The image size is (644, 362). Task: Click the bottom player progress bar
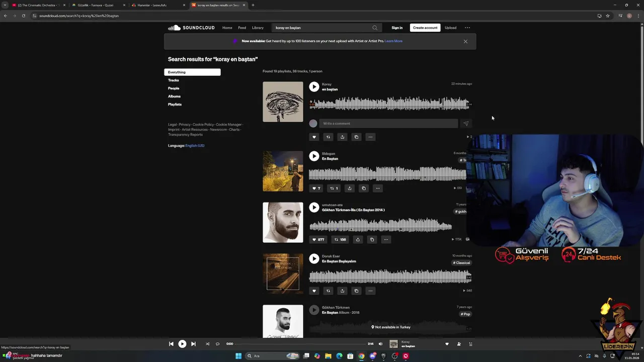coord(301,344)
